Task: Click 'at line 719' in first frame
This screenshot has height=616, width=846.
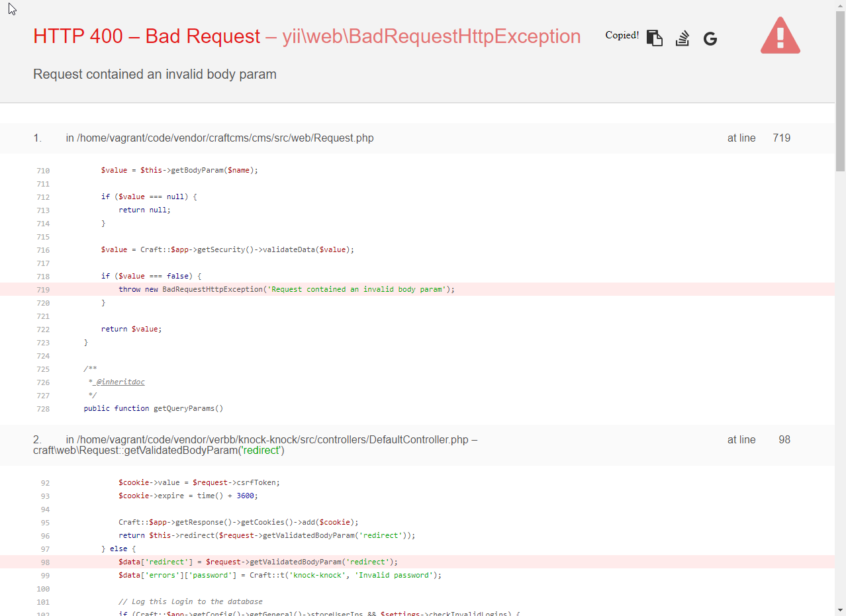Action: tap(759, 138)
